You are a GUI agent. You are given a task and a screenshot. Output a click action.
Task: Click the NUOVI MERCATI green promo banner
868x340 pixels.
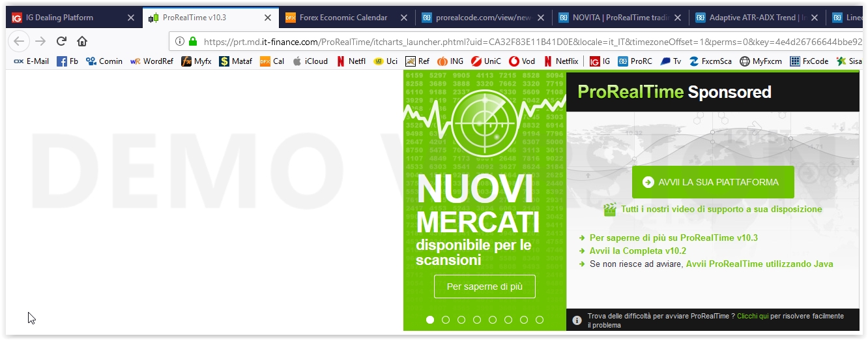pyautogui.click(x=485, y=201)
